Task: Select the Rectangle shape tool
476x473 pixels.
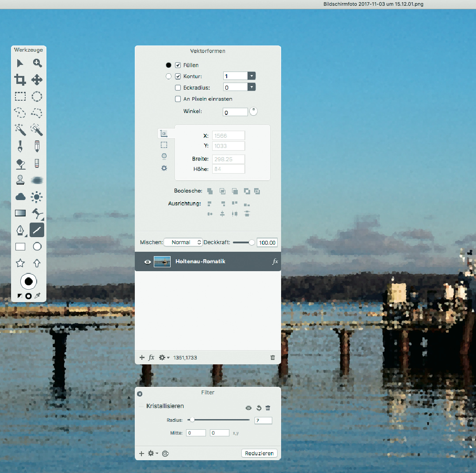Action: 20,247
